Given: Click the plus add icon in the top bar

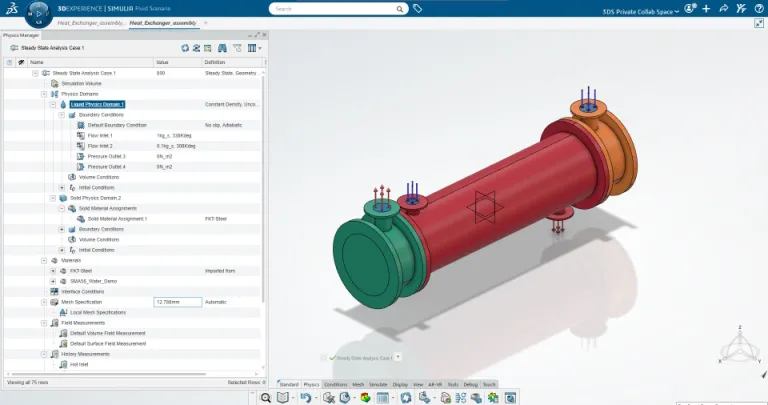Looking at the screenshot, I should click(x=706, y=8).
